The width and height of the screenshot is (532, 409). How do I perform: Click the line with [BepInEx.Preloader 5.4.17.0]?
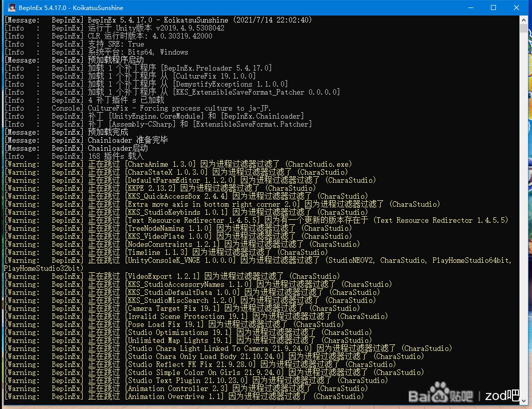pos(138,68)
